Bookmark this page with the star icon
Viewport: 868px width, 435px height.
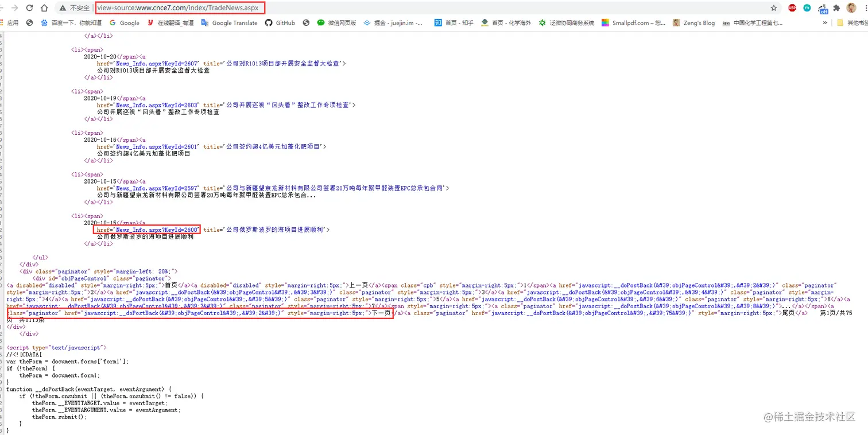[773, 8]
